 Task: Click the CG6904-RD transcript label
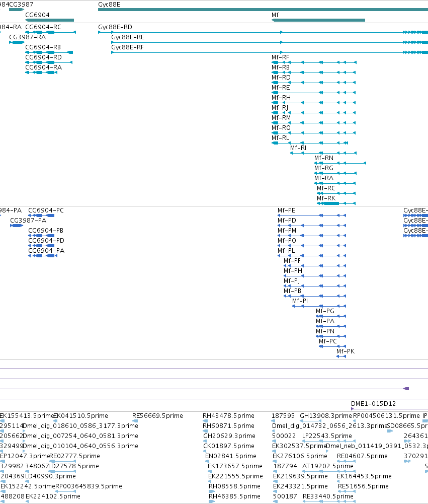[43, 57]
